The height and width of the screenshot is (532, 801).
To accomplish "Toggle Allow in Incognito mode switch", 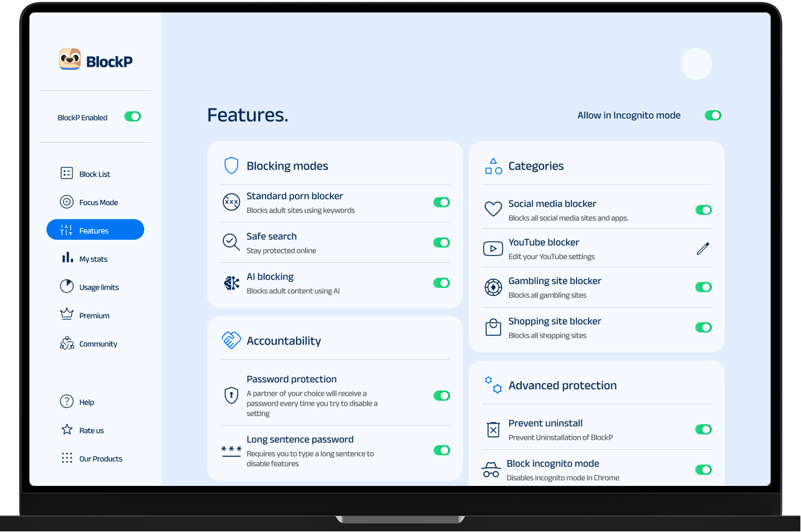I will pos(713,115).
